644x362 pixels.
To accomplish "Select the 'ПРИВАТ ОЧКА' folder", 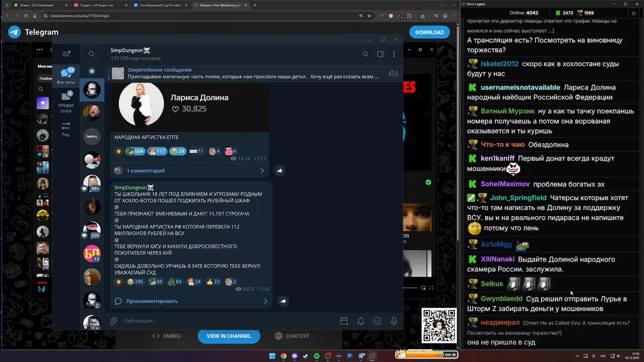I will [66, 102].
